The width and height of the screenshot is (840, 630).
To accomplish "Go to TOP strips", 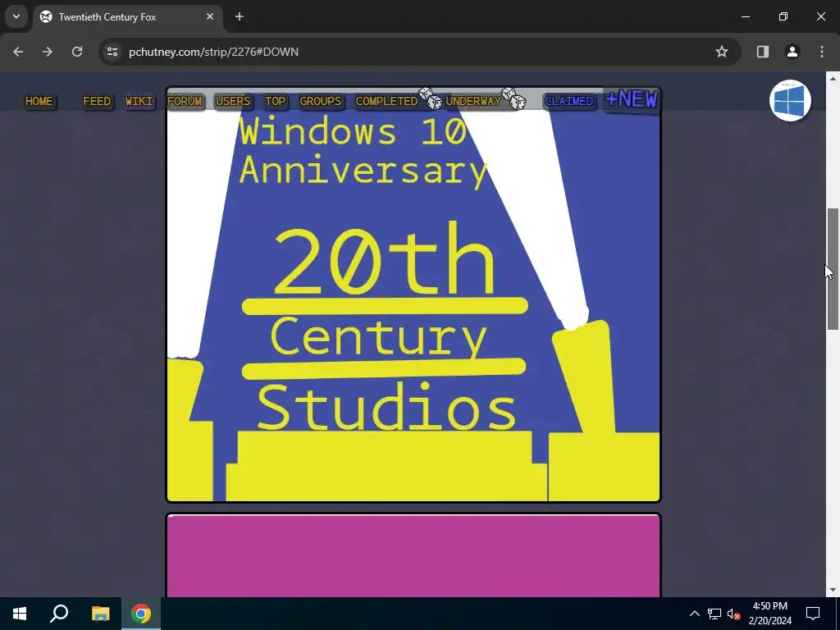I will 276,101.
